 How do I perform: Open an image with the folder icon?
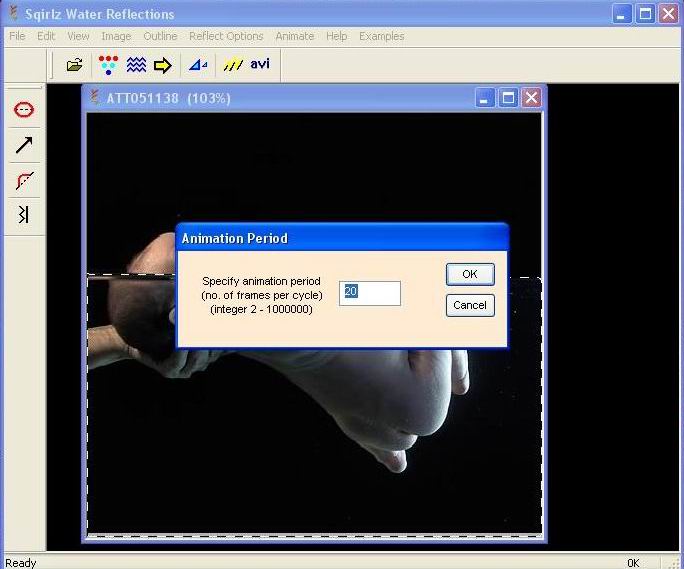click(x=75, y=65)
